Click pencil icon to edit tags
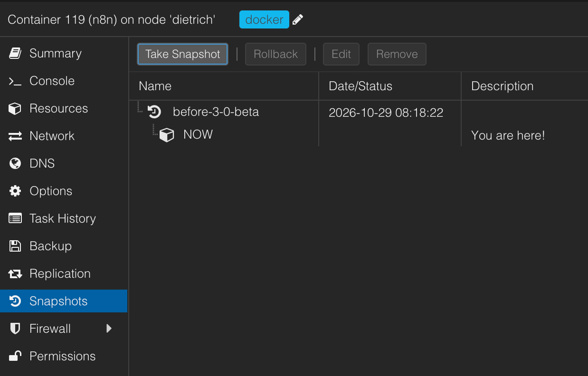 298,19
